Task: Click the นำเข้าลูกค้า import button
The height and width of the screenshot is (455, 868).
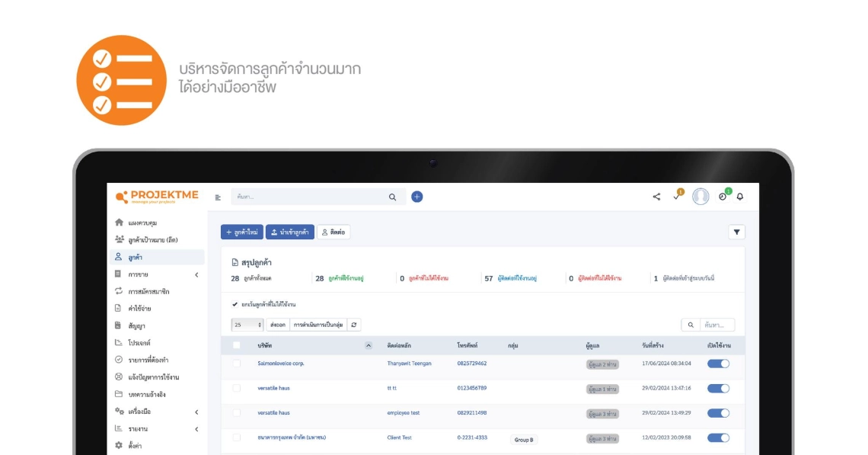Action: click(289, 232)
